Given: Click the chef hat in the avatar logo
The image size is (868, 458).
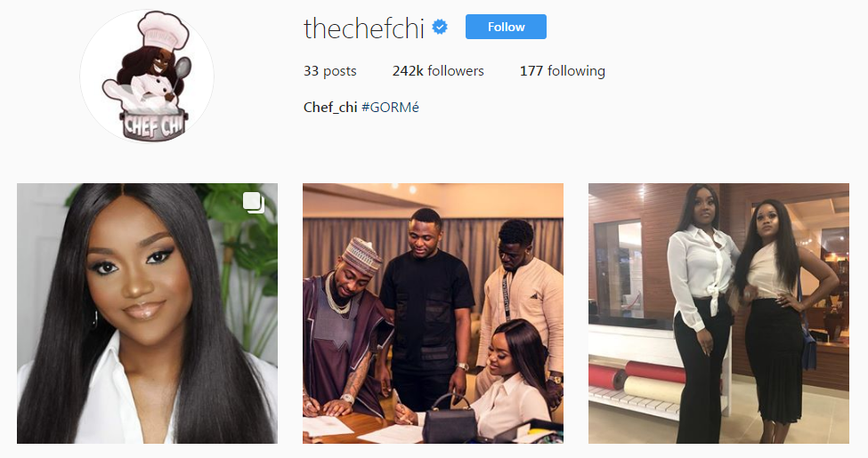Looking at the screenshot, I should 163,31.
